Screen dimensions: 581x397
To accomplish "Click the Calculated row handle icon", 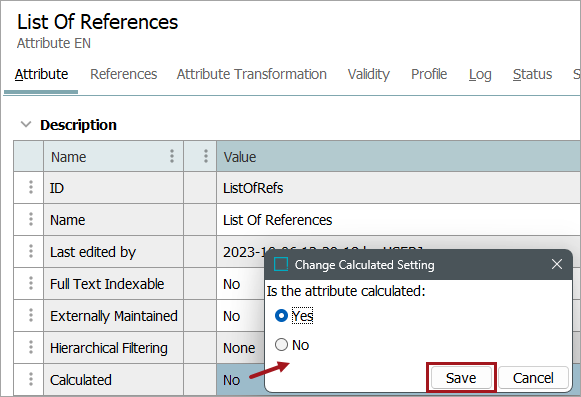I will click(31, 379).
